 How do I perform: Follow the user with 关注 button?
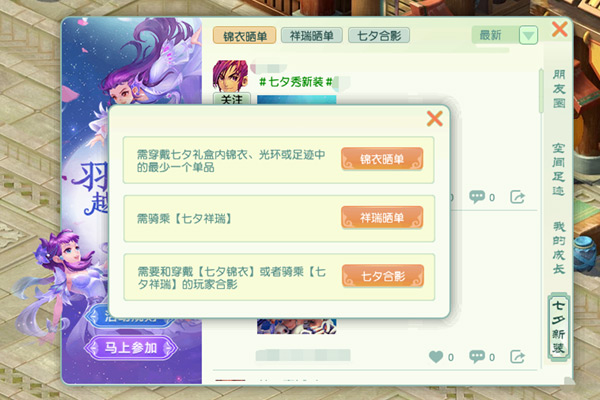point(232,99)
